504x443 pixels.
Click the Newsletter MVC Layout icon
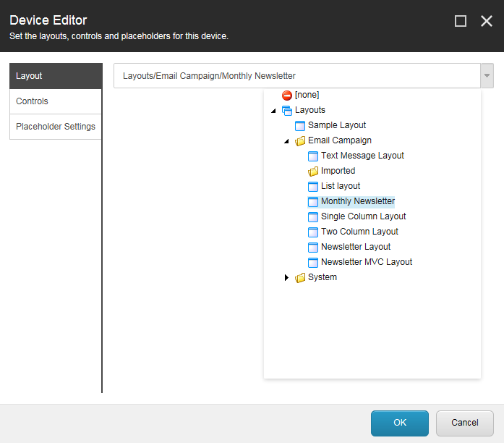point(313,263)
